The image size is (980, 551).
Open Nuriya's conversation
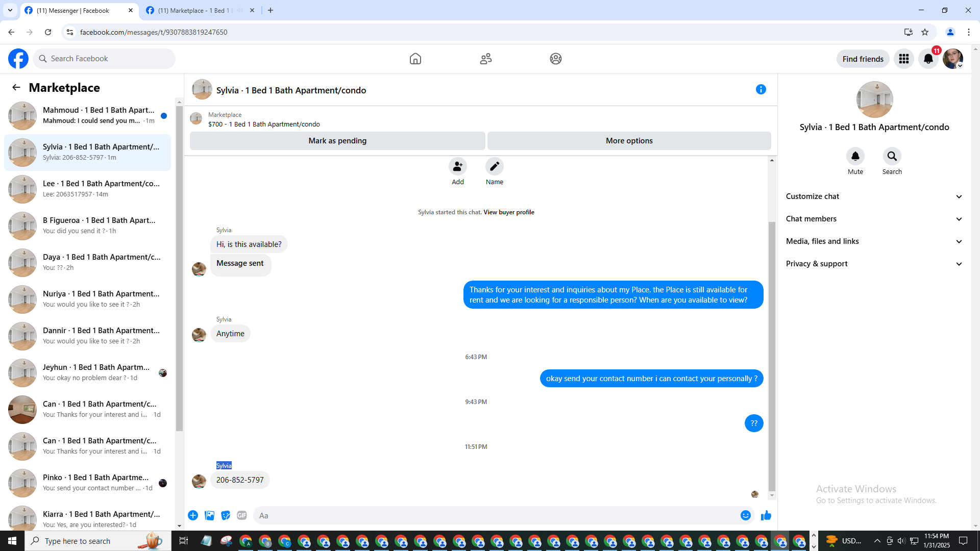coord(88,299)
